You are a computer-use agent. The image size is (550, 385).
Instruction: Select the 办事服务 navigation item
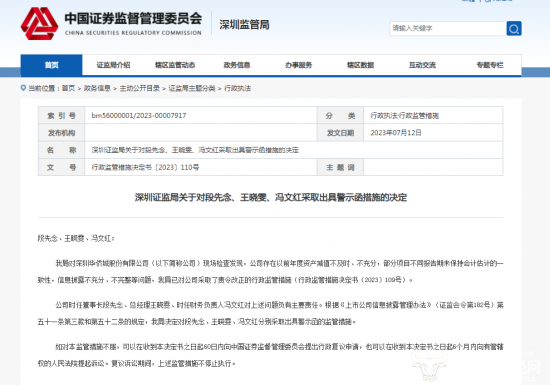(299, 65)
